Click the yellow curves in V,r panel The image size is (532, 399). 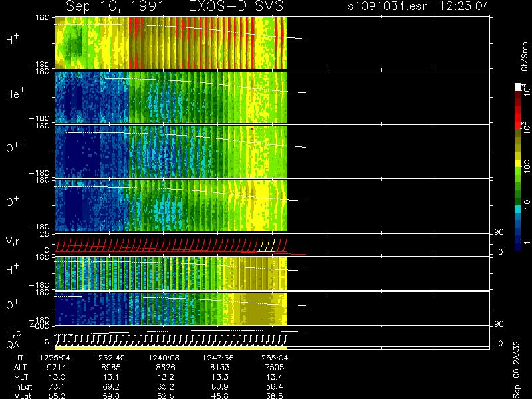pos(267,245)
